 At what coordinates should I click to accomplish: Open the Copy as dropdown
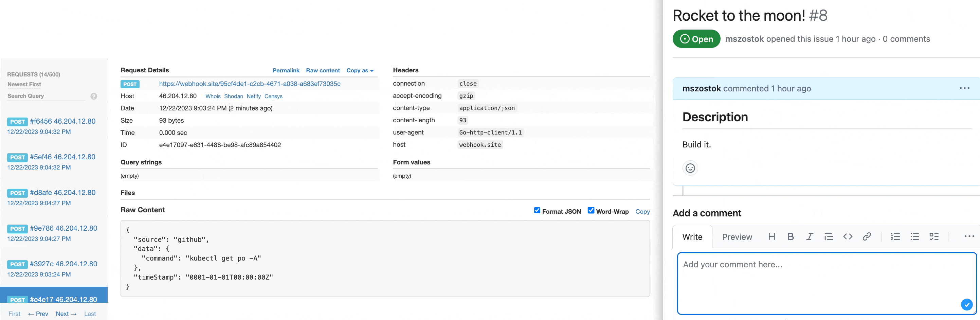[x=360, y=70]
